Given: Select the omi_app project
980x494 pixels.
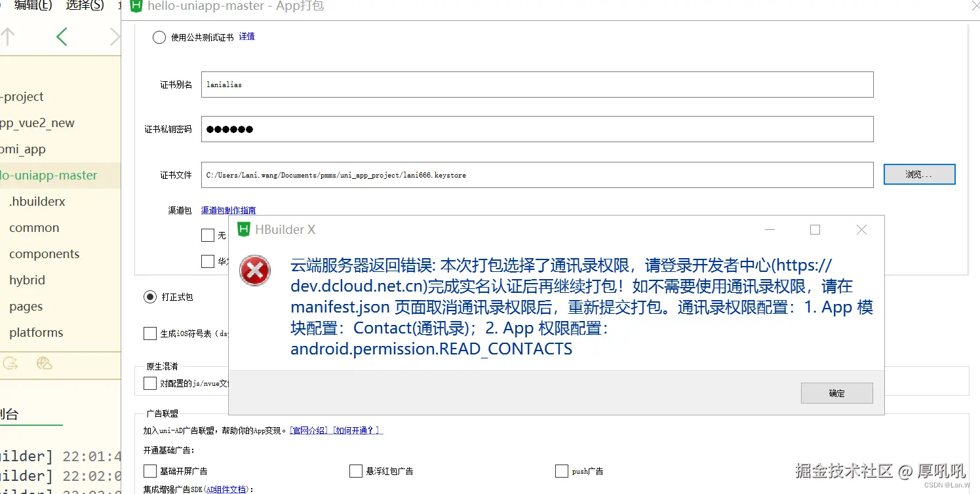Looking at the screenshot, I should point(23,149).
